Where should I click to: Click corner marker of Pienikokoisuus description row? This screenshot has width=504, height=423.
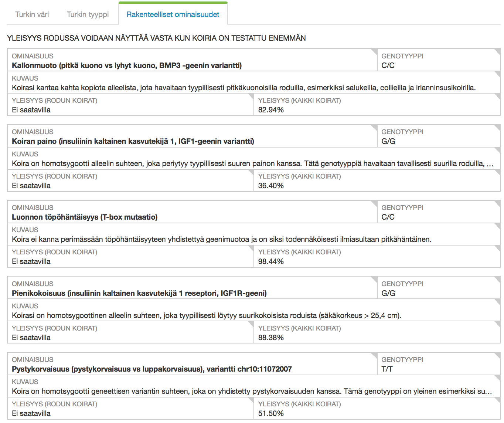(498, 301)
